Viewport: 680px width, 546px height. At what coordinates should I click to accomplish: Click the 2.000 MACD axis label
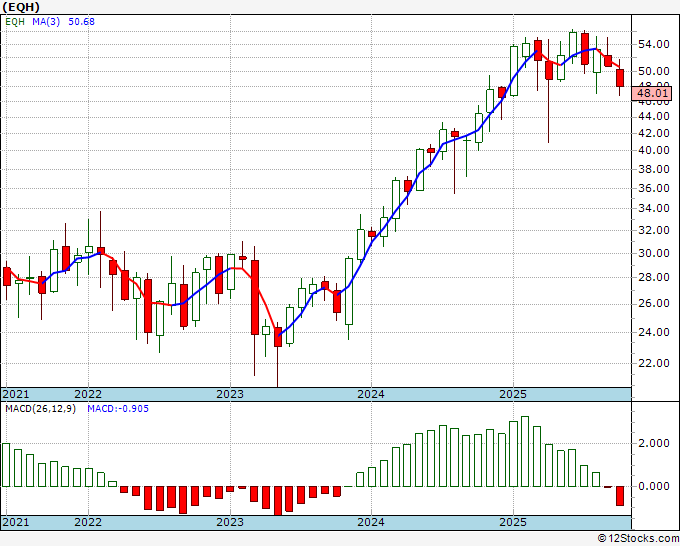[x=654, y=443]
